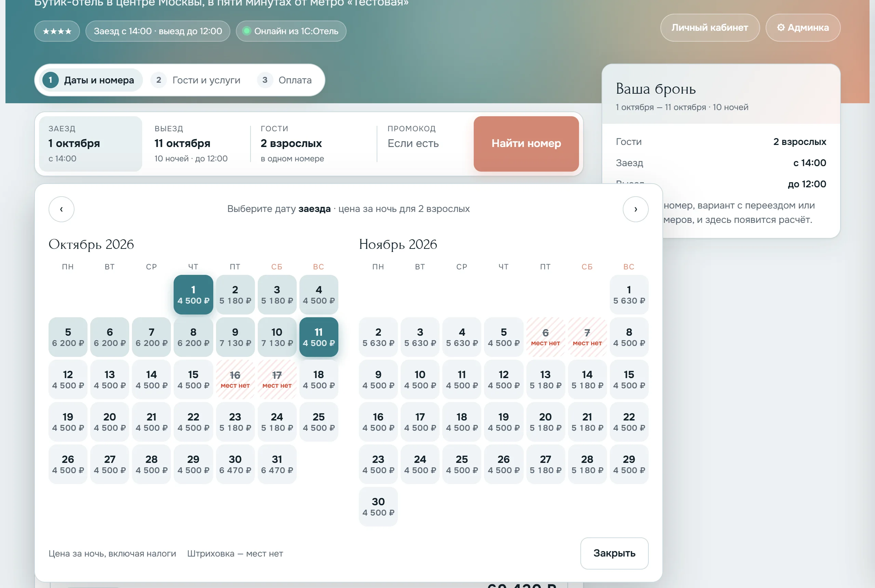This screenshot has height=588, width=875.
Task: Pick October 5 priced 6 200 ₽
Action: (68, 337)
